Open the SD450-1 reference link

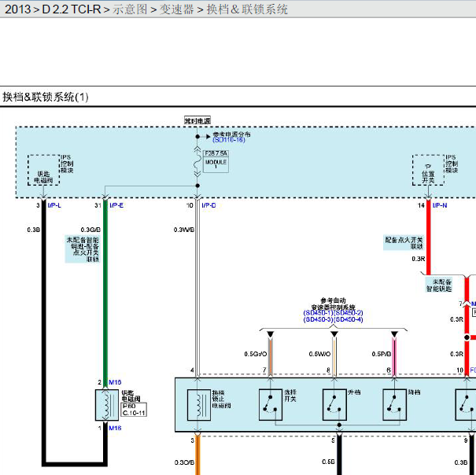click(318, 313)
